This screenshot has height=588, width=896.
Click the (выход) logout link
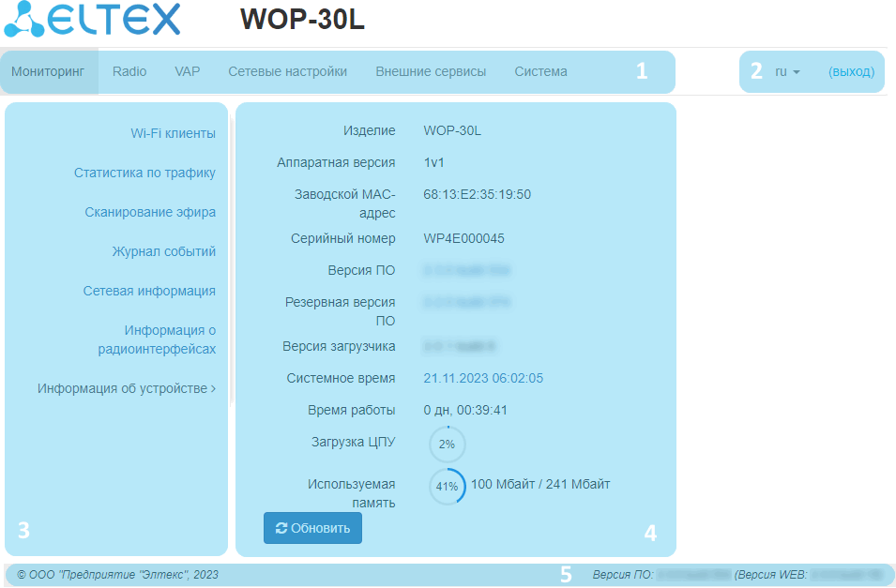[851, 72]
